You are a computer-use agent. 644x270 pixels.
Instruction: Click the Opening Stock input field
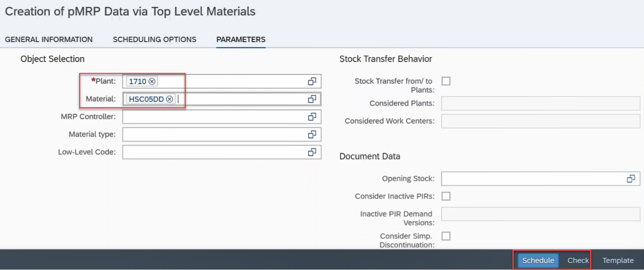pos(517,179)
